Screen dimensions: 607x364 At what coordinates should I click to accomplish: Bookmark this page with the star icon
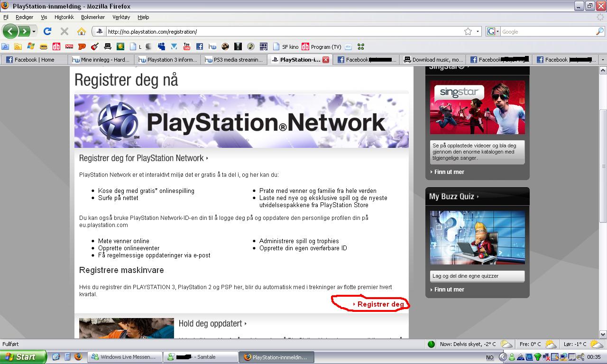click(x=468, y=31)
